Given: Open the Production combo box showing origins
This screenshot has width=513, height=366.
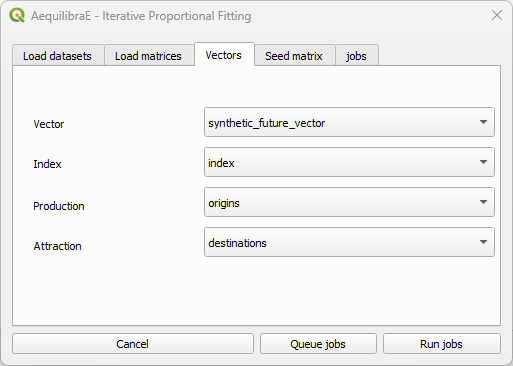Looking at the screenshot, I should point(349,202).
